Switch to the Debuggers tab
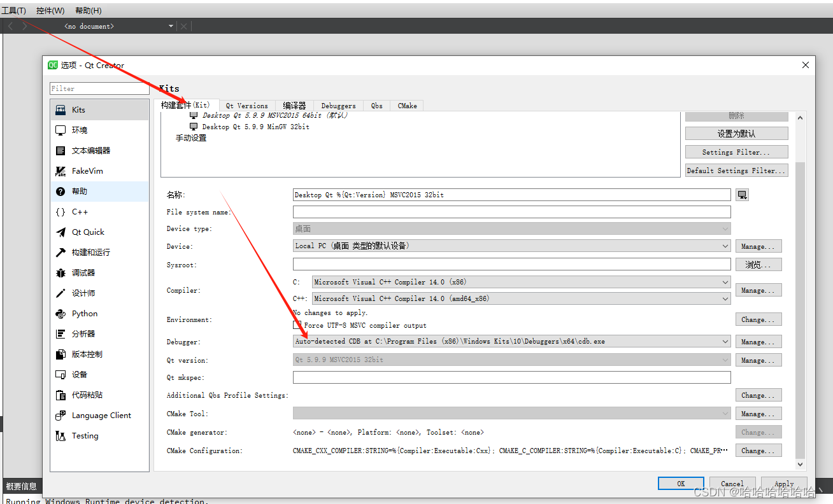The height and width of the screenshot is (504, 833). tap(339, 106)
